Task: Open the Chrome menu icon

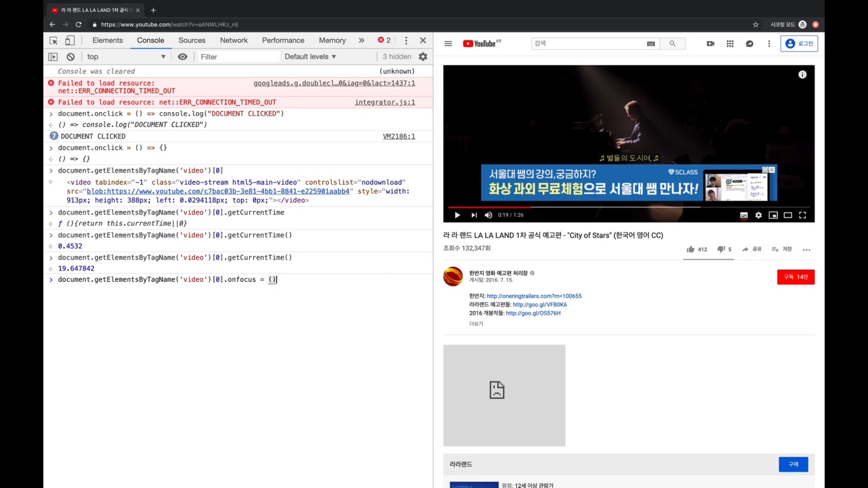Action: (x=816, y=25)
